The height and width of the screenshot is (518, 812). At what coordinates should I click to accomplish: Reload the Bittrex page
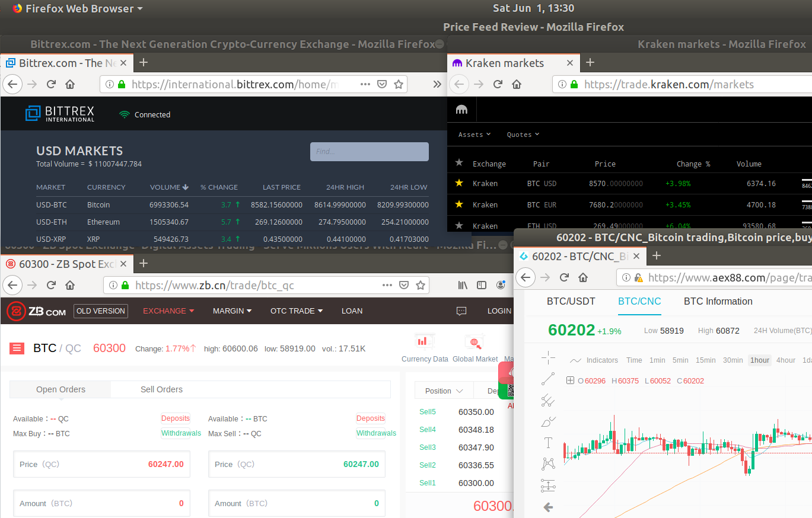pyautogui.click(x=51, y=84)
